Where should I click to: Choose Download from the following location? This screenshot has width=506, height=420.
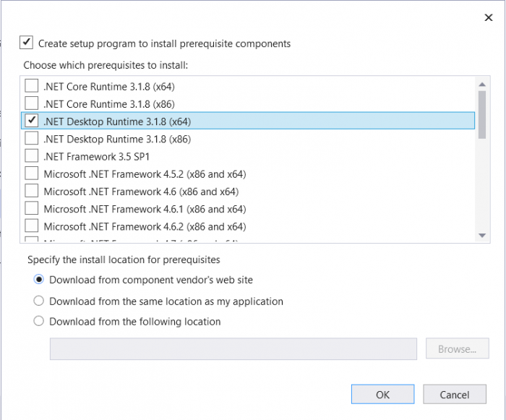pyautogui.click(x=39, y=321)
